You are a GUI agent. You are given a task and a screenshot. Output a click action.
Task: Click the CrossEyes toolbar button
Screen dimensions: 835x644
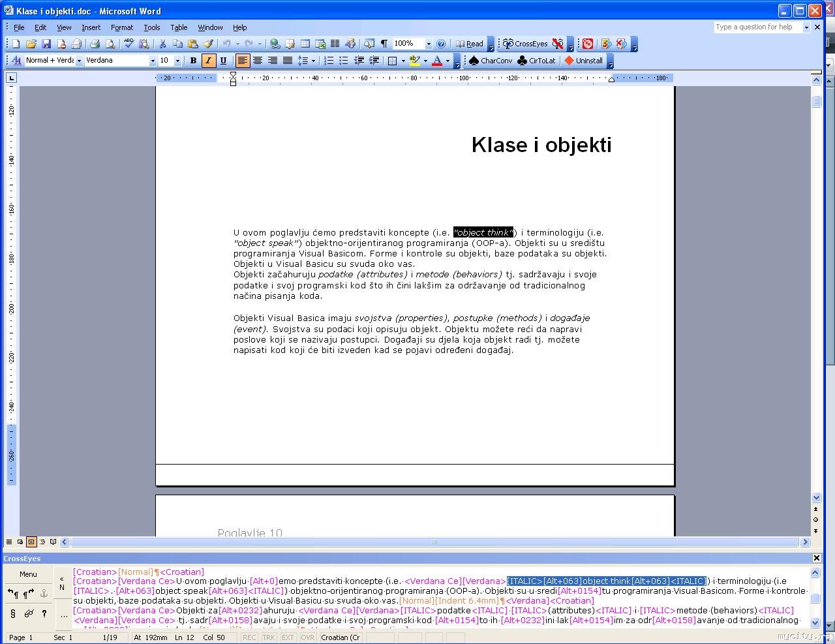click(524, 44)
